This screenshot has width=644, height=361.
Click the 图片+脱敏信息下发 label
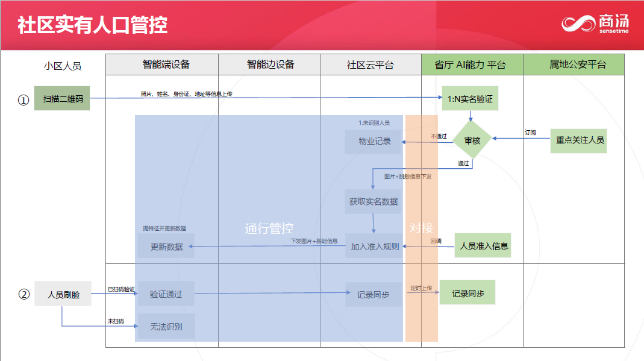(x=408, y=177)
